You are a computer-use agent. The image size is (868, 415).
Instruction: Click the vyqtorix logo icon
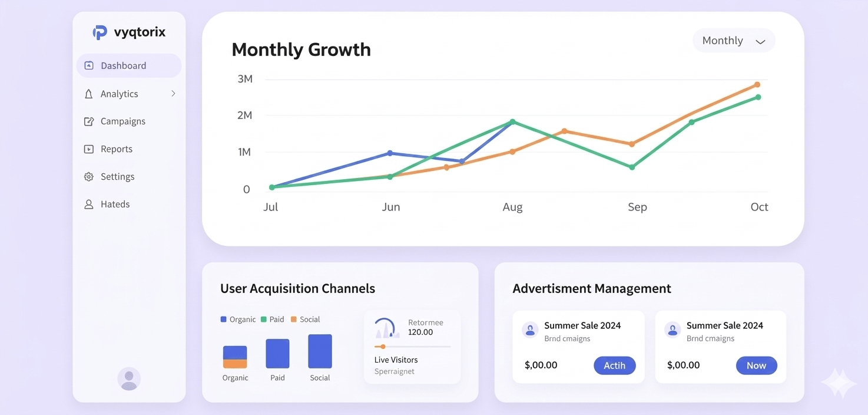click(x=100, y=32)
